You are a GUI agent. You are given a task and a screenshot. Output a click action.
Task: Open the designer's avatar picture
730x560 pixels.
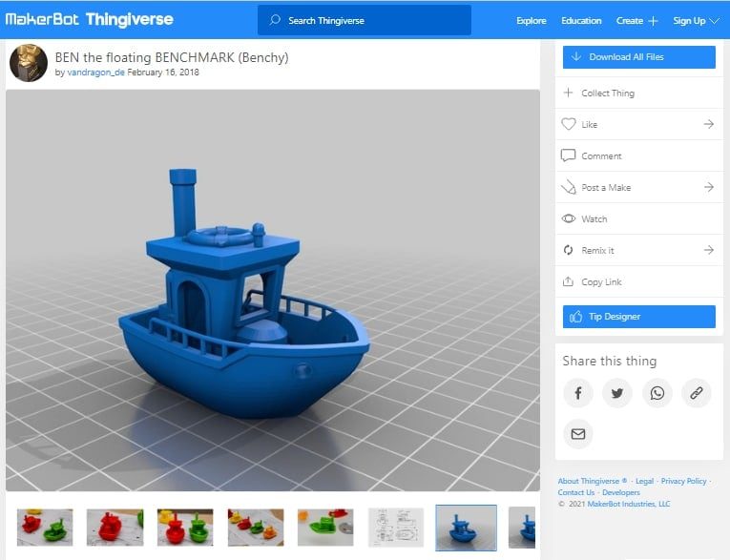(x=29, y=63)
